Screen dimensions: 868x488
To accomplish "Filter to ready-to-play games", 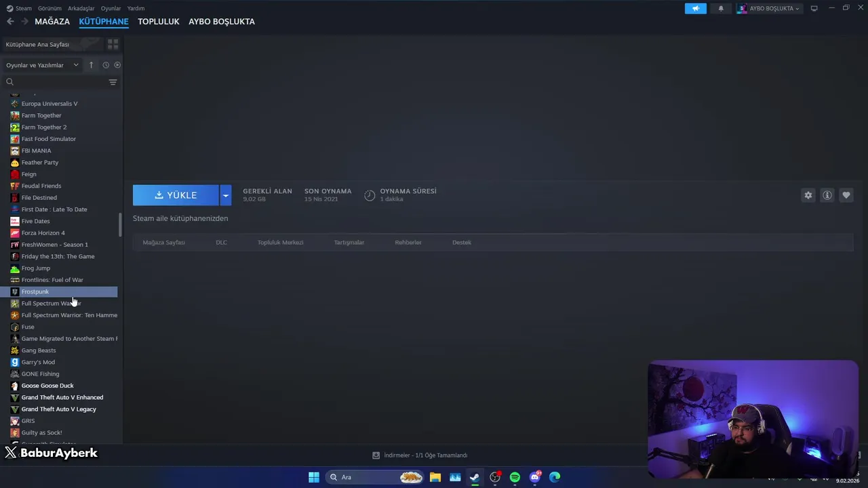I will click(117, 65).
